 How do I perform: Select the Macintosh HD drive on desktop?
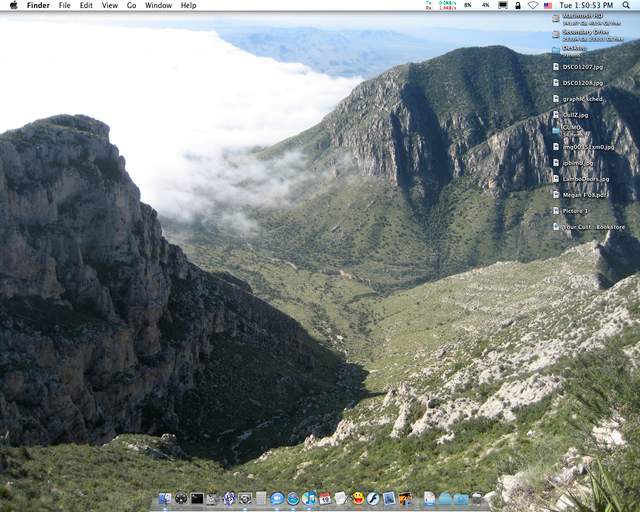point(587,19)
